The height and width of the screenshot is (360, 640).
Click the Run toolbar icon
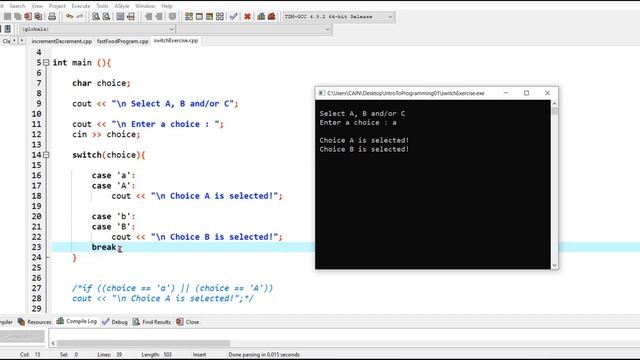[199, 17]
